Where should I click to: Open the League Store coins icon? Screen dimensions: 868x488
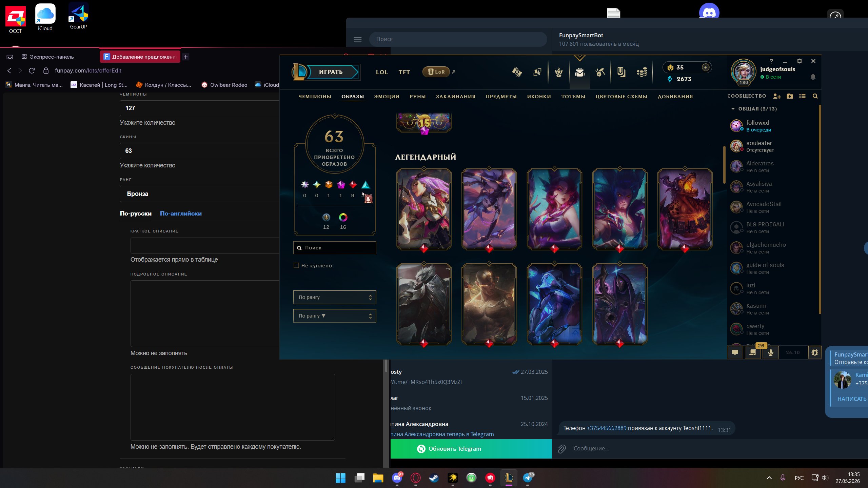(x=642, y=72)
